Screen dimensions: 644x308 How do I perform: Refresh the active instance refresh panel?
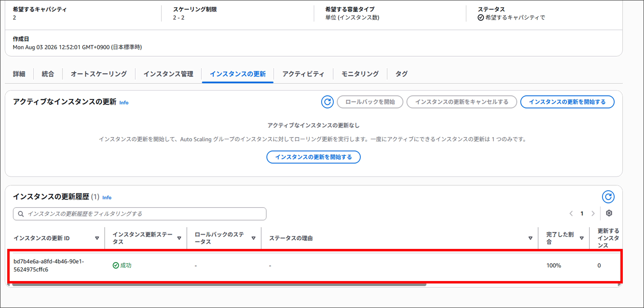click(327, 102)
